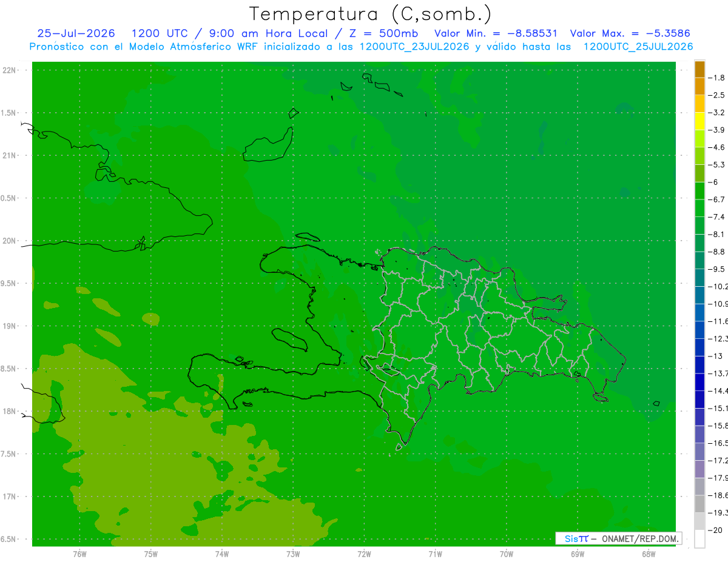Click the '69W' longitude label
Viewport: 728px width, 562px height.
tap(578, 554)
